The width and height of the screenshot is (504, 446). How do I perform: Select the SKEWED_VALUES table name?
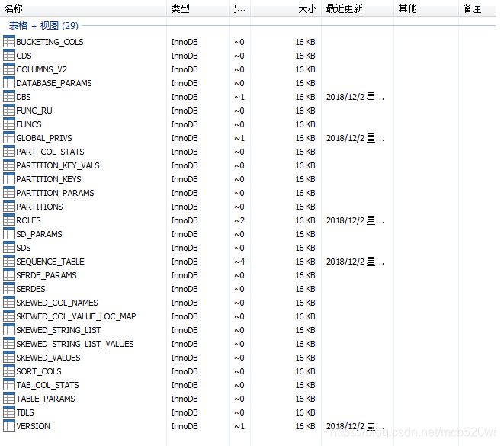[48, 358]
